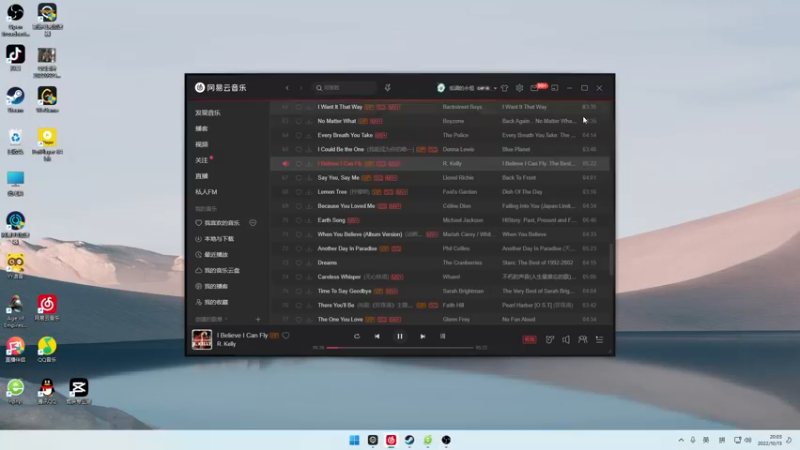This screenshot has height=450, width=800.
Task: Skip to next track
Action: click(422, 336)
